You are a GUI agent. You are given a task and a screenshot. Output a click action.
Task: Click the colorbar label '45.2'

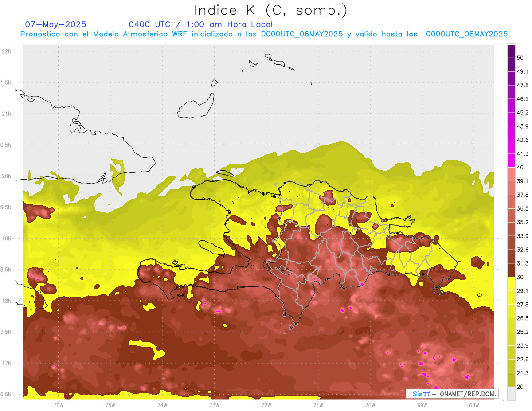[522, 113]
